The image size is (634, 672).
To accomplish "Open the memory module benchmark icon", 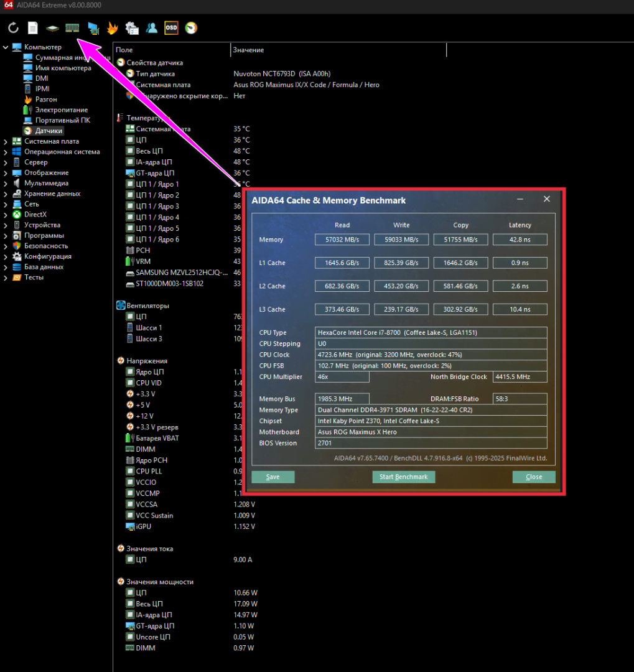I will point(73,28).
